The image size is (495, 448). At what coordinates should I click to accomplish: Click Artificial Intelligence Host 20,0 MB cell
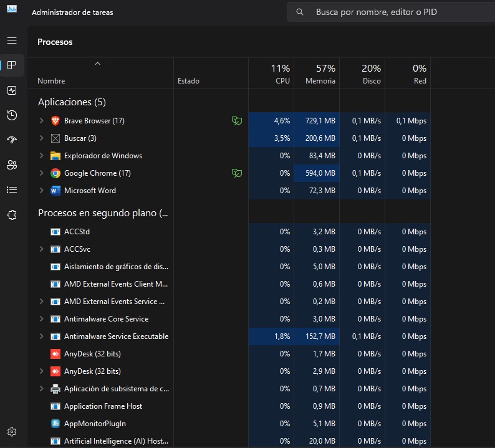click(317, 441)
